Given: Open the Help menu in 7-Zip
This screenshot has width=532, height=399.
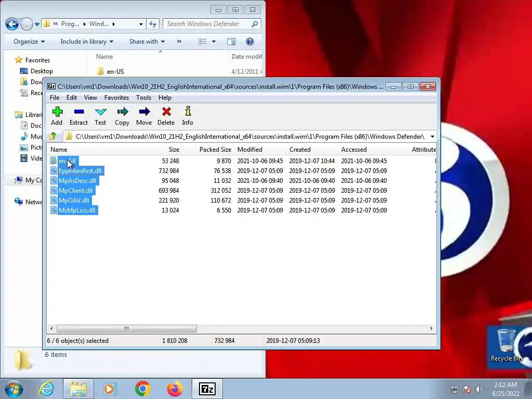Looking at the screenshot, I should [x=165, y=98].
